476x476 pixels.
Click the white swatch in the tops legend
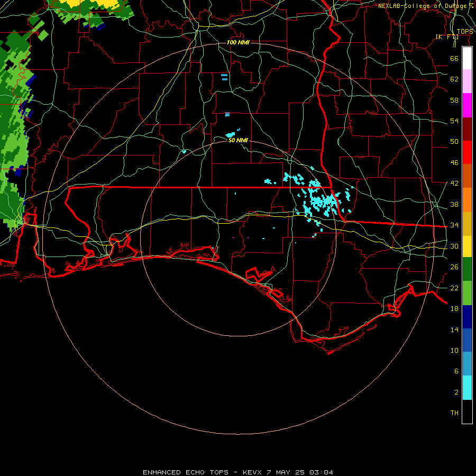coord(467,58)
